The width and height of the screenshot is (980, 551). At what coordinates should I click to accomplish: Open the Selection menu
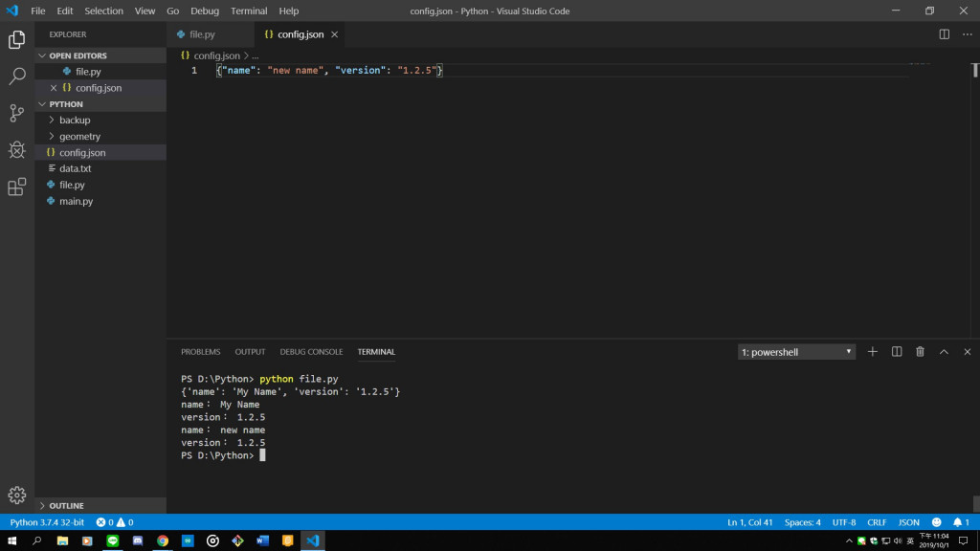tap(103, 11)
